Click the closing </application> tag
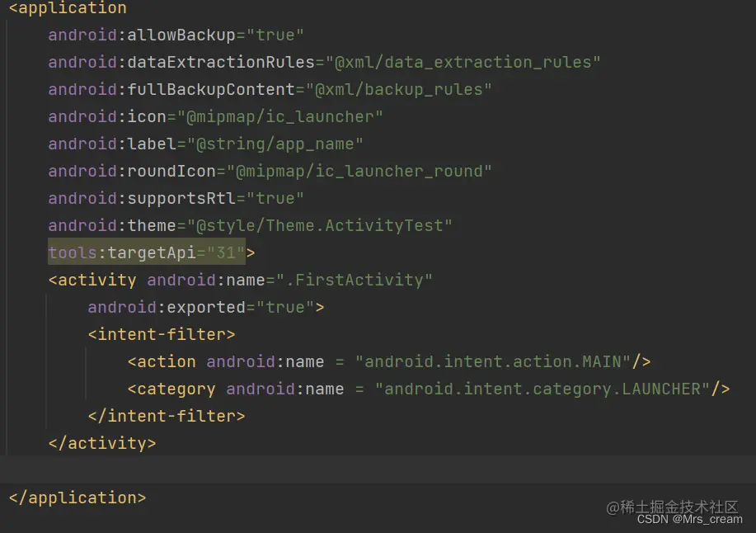This screenshot has height=533, width=756. click(x=77, y=498)
